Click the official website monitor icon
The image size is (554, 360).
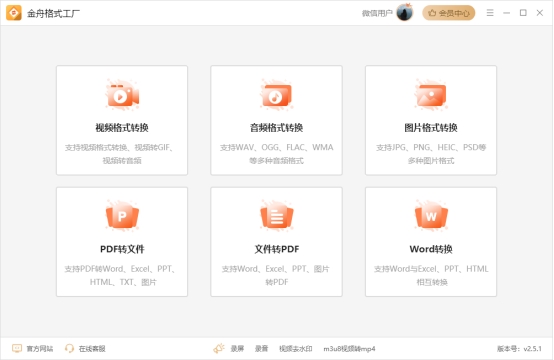tap(17, 348)
